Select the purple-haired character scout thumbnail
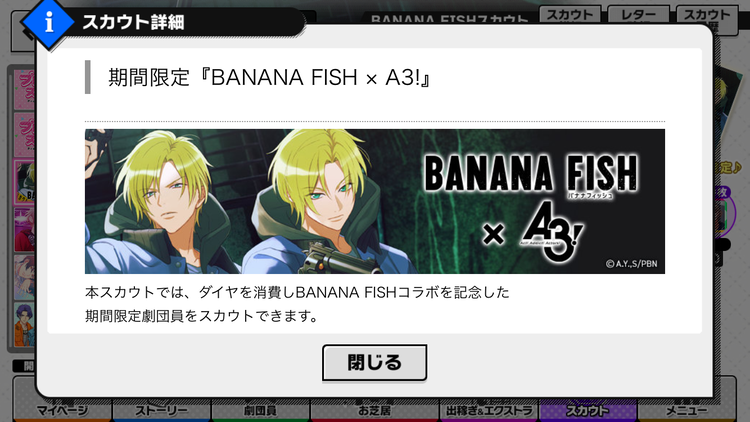The height and width of the screenshot is (422, 750). click(24, 324)
